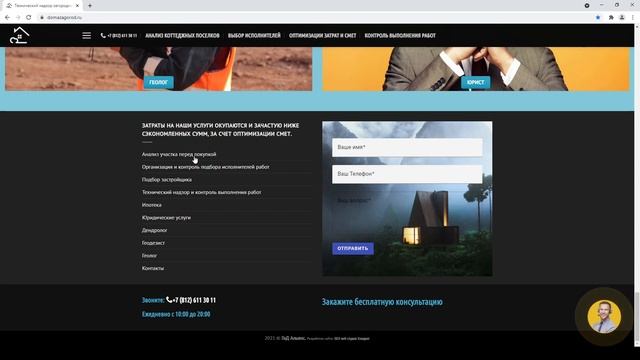
Task: Open Технический надзор и контроль link
Action: click(x=201, y=192)
